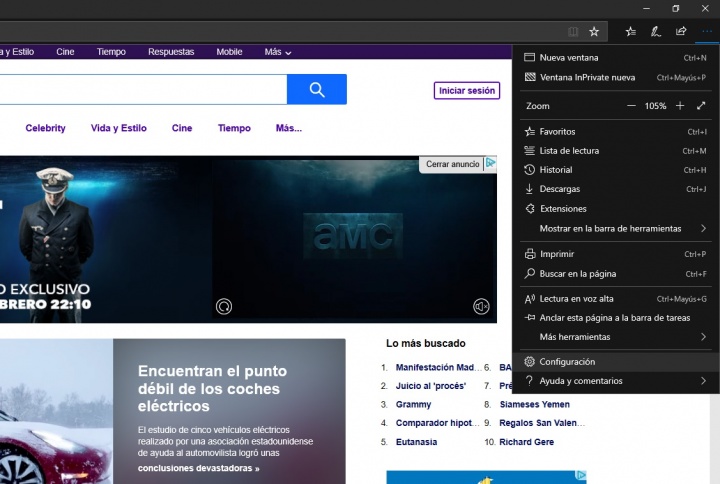Open the Favorites hub icon in toolbar
The image size is (720, 484).
[631, 32]
